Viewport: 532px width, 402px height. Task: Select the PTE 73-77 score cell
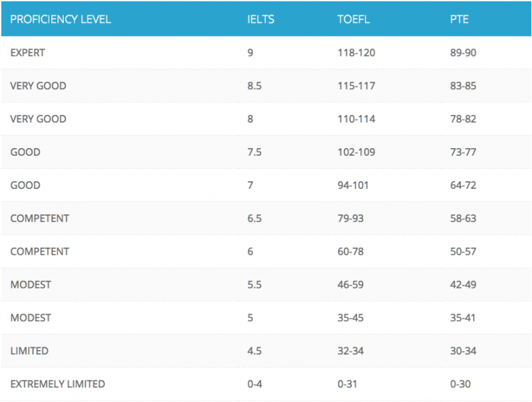(x=463, y=152)
